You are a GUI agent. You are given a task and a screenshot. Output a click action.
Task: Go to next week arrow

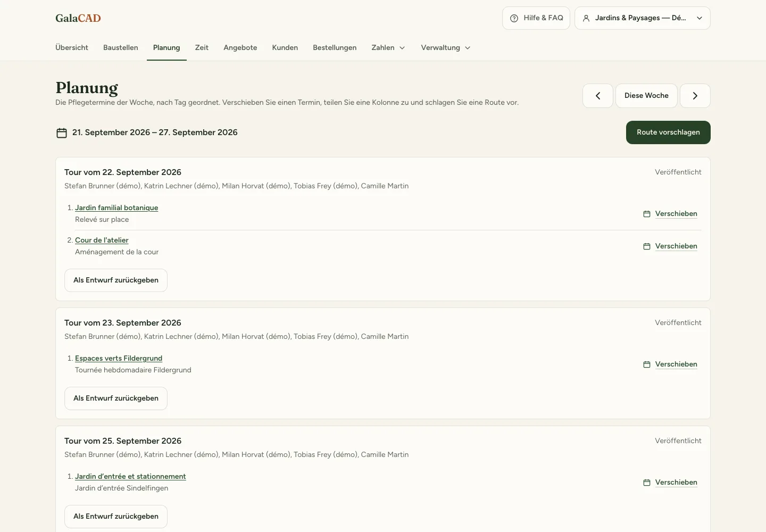(695, 96)
